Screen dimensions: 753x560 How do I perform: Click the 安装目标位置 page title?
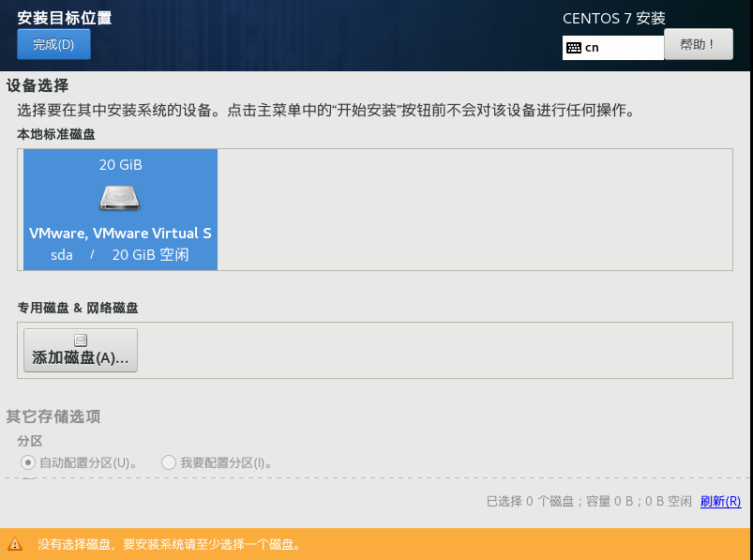pos(65,18)
